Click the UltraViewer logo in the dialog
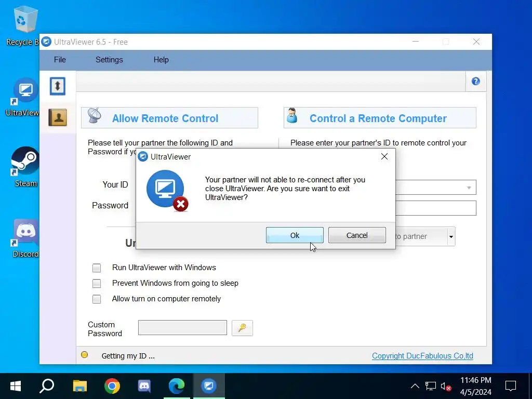This screenshot has width=532, height=399. (167, 190)
